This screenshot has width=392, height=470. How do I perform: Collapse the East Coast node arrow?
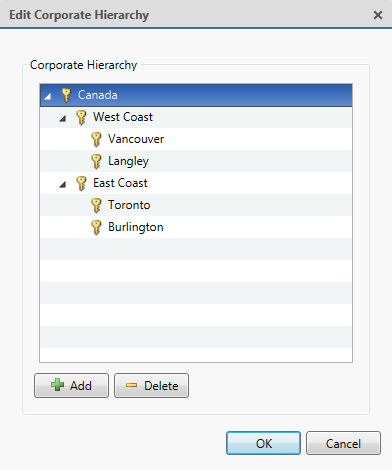(62, 184)
